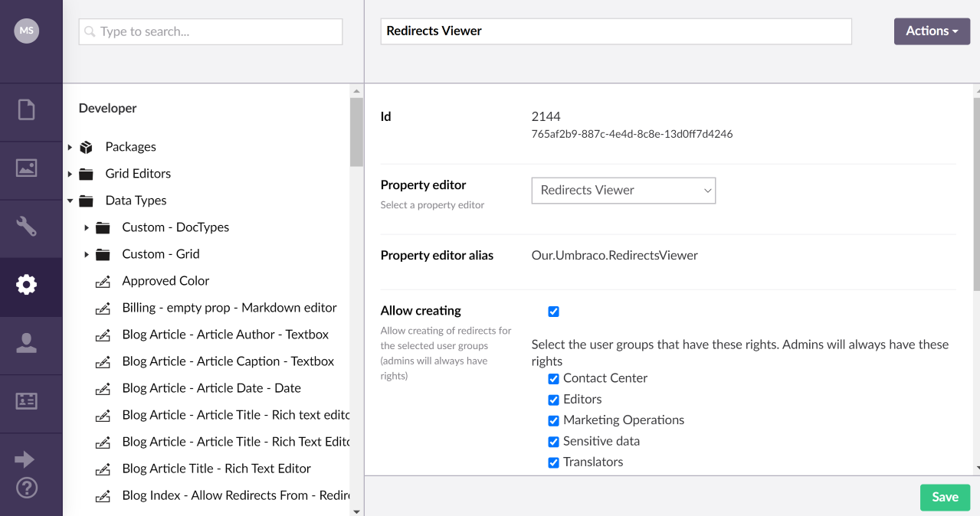Click the tree panel vertical scrollbar

tap(356, 132)
